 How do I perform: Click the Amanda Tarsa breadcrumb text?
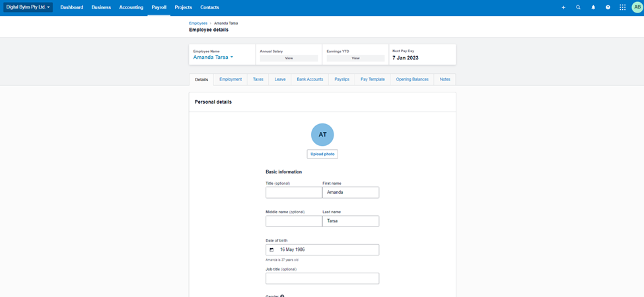(x=226, y=23)
